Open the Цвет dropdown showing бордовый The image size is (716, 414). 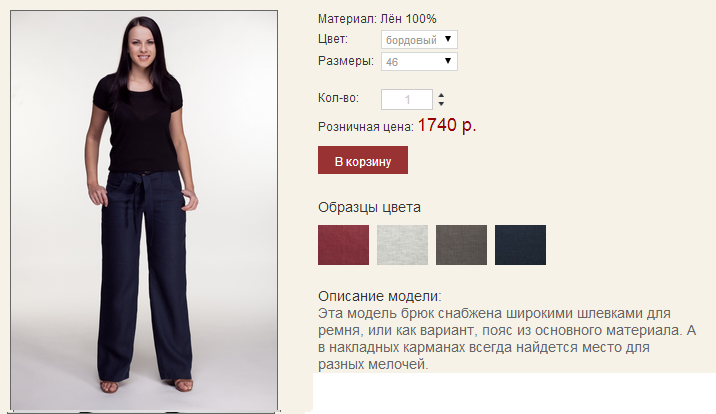coord(419,40)
